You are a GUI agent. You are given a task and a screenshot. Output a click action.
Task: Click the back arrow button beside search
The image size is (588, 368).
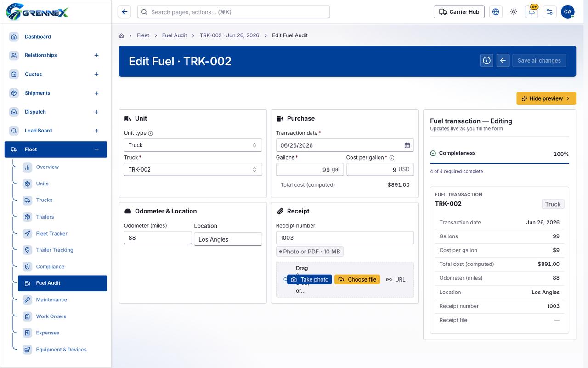pos(124,12)
